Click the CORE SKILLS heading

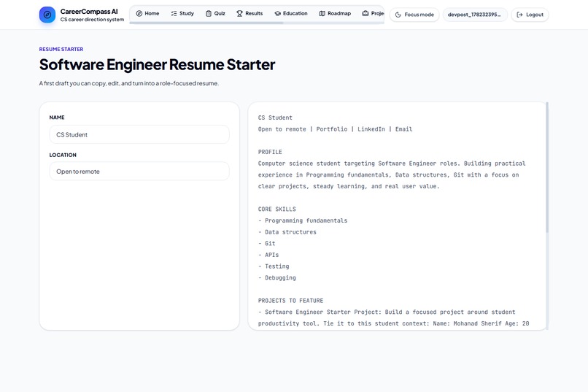pos(276,209)
